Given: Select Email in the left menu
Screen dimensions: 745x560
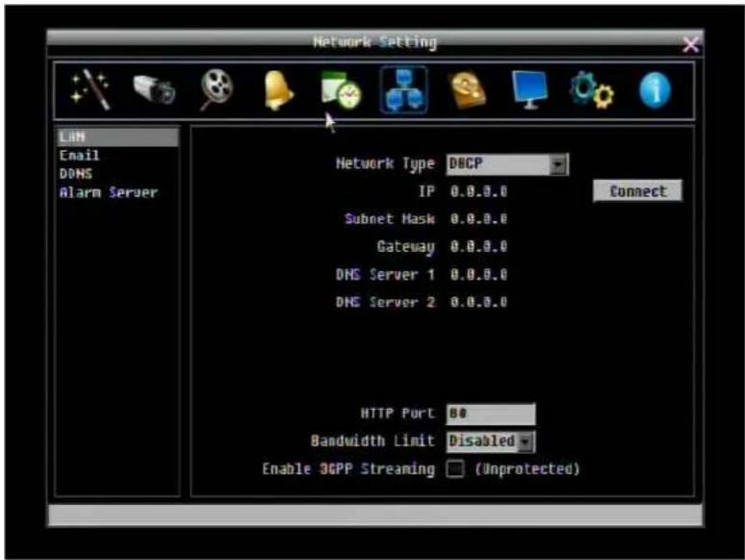Looking at the screenshot, I should pos(79,155).
